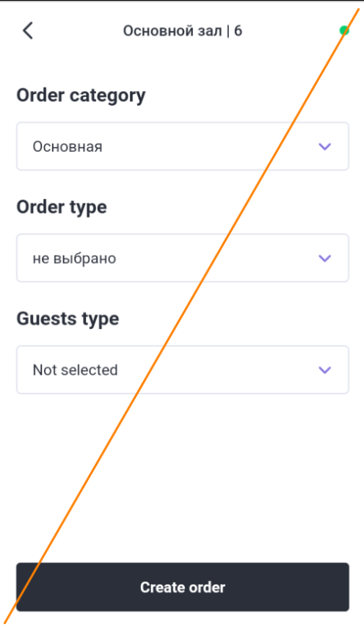
Task: Click the Order category heading
Action: (81, 96)
